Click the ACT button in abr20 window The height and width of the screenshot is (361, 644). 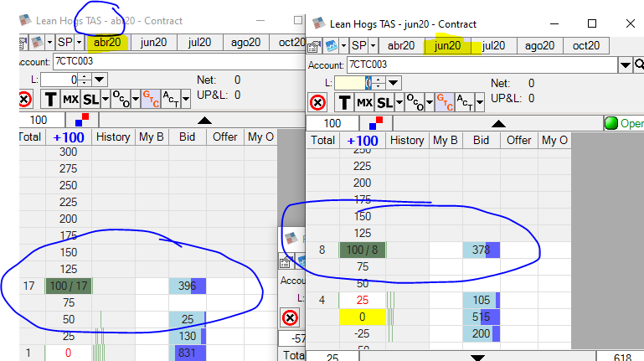point(171,100)
